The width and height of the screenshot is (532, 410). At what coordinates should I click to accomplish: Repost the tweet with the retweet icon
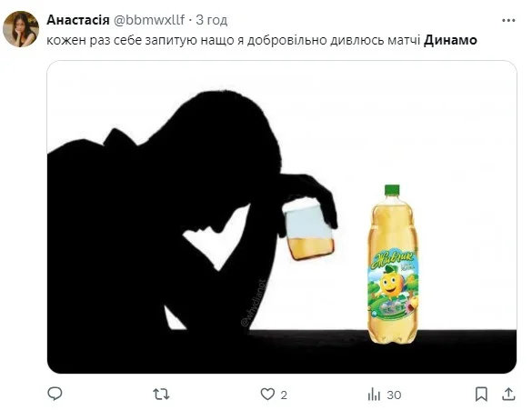161,395
